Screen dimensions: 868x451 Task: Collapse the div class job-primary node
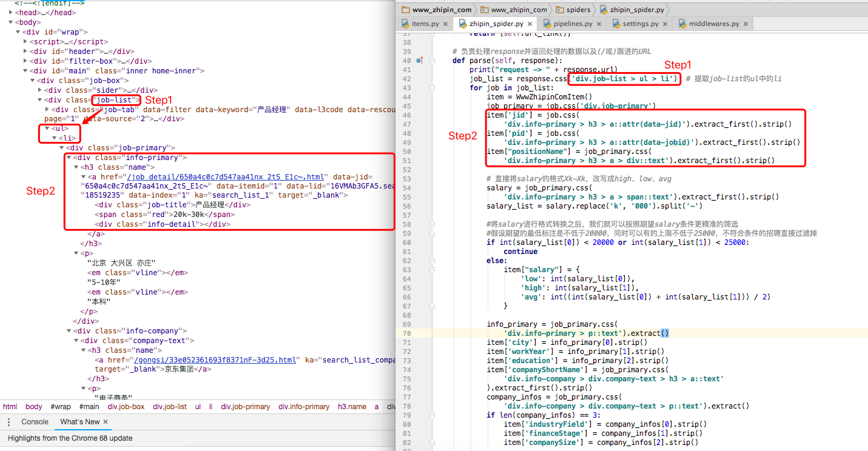coord(62,147)
